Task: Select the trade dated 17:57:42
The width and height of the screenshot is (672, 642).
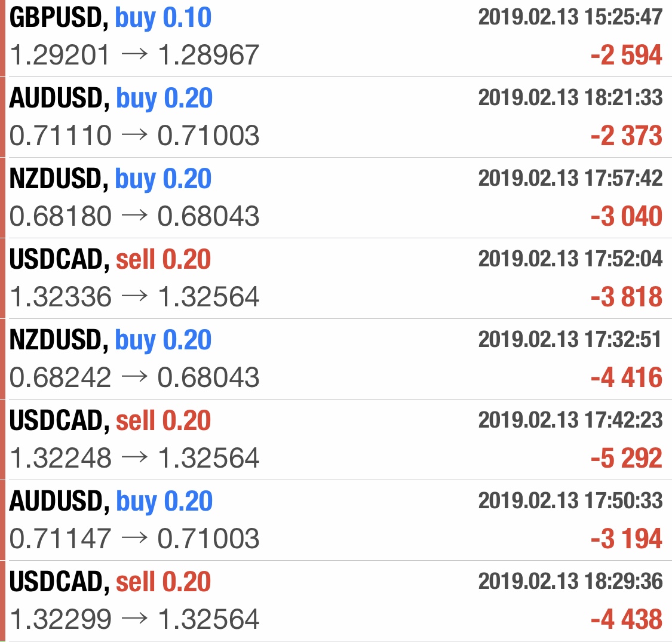Action: (570, 178)
